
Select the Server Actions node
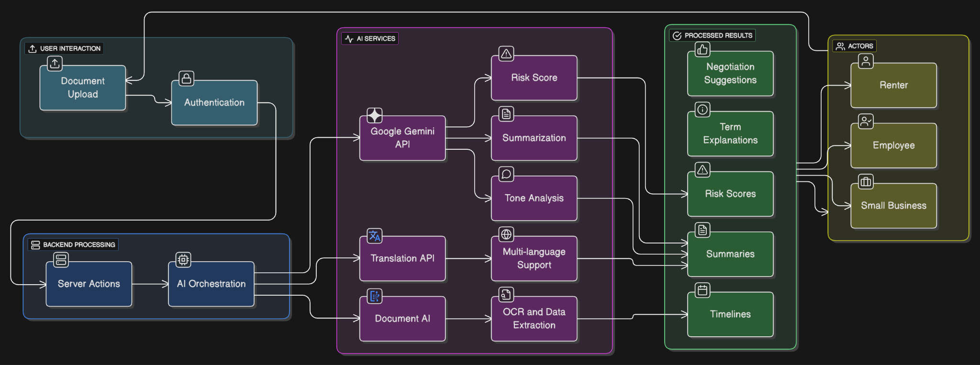tap(89, 284)
